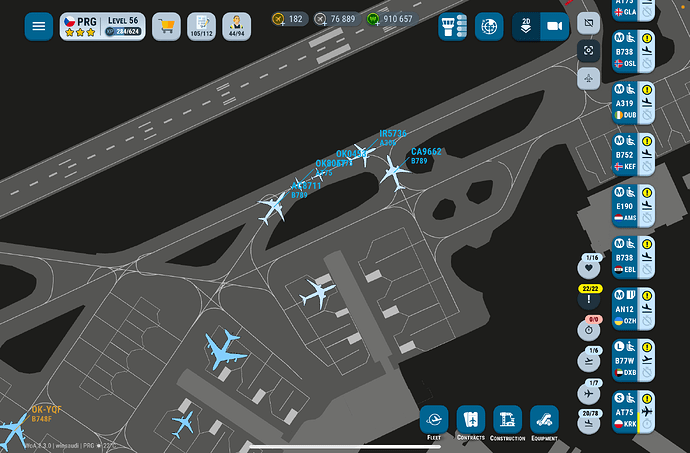
Task: Add green cash to the 910 657 balance
Action: 373,19
